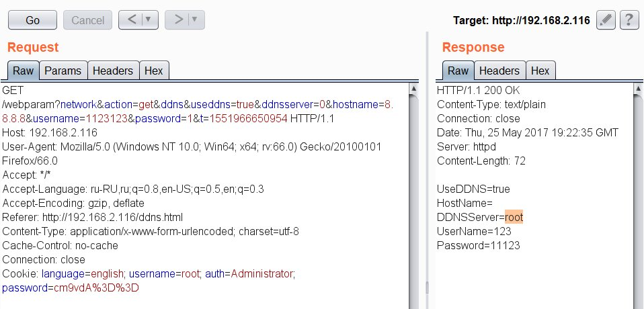Select the Request Raw tab
This screenshot has height=309, width=644.
point(24,71)
